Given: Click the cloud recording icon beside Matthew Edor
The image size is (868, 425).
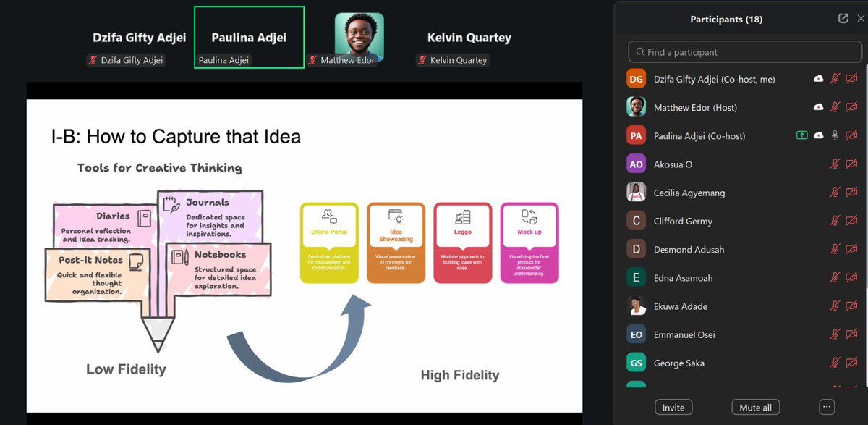Looking at the screenshot, I should pyautogui.click(x=818, y=107).
